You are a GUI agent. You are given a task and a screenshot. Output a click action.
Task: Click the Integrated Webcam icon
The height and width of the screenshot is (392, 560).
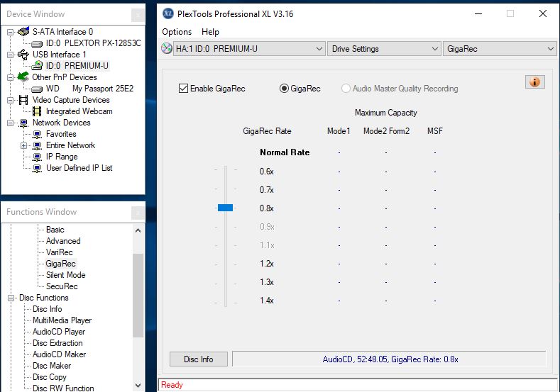37,111
